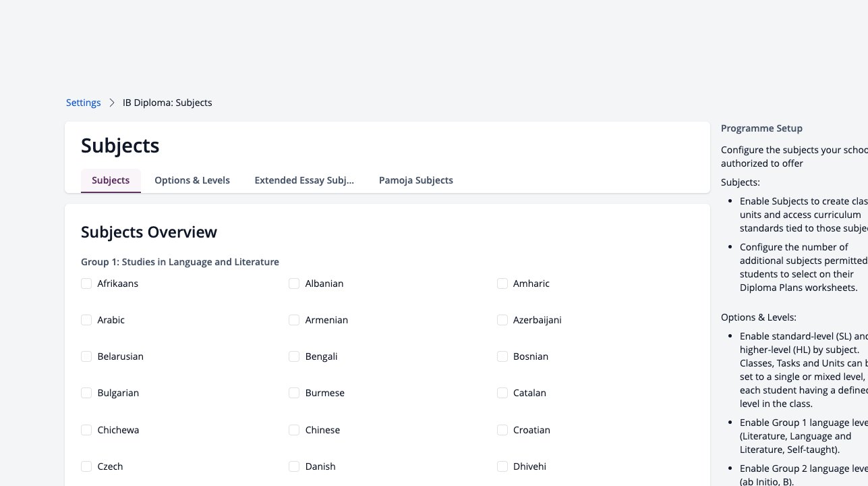
Task: Enable the Afrikaans checkbox
Action: click(x=86, y=283)
